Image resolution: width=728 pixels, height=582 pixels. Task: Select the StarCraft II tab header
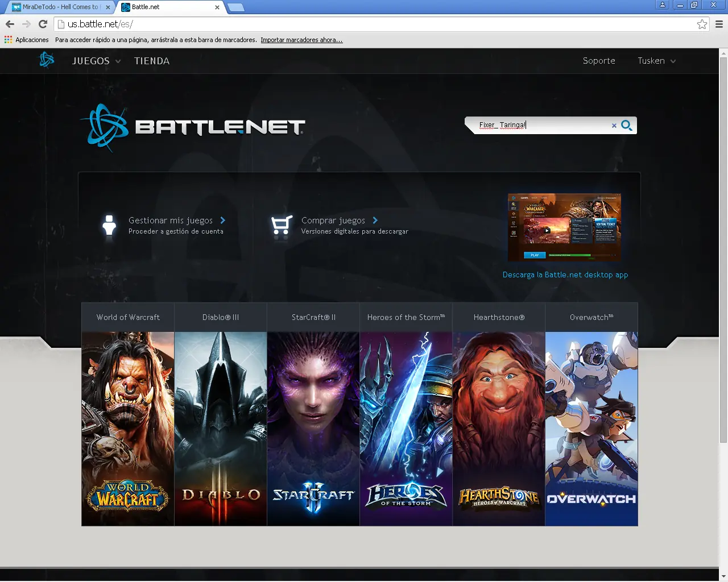tap(313, 317)
